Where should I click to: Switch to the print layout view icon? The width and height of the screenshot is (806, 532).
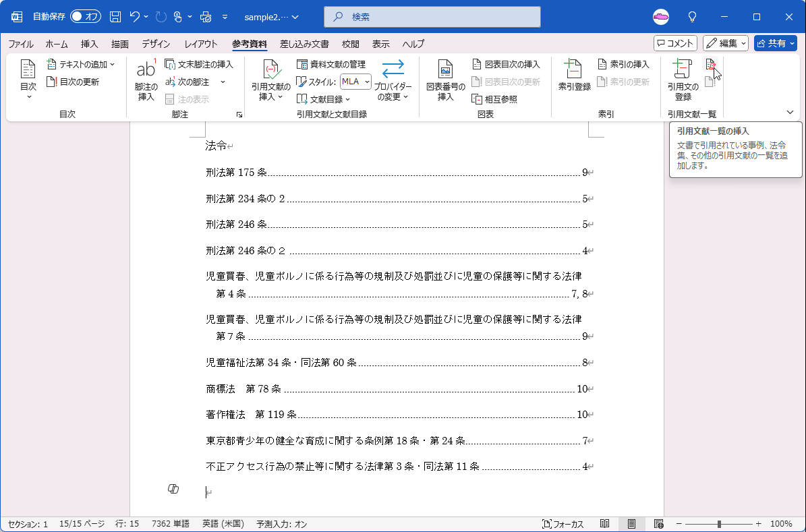632,525
